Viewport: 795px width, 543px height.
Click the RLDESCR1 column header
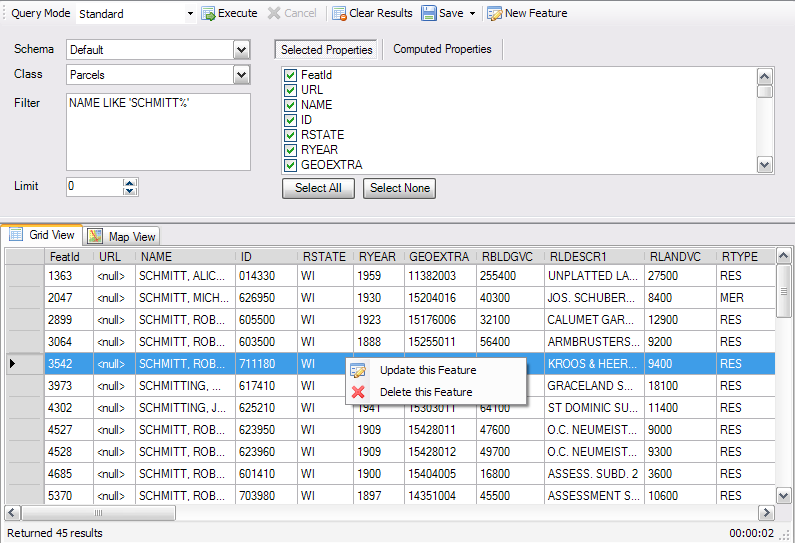594,257
